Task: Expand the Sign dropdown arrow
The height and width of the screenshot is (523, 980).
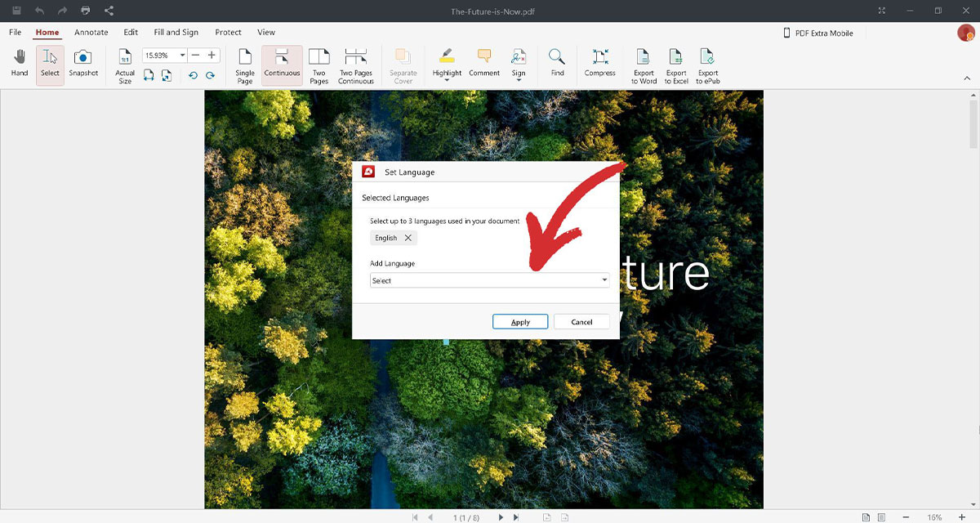Action: pos(519,81)
